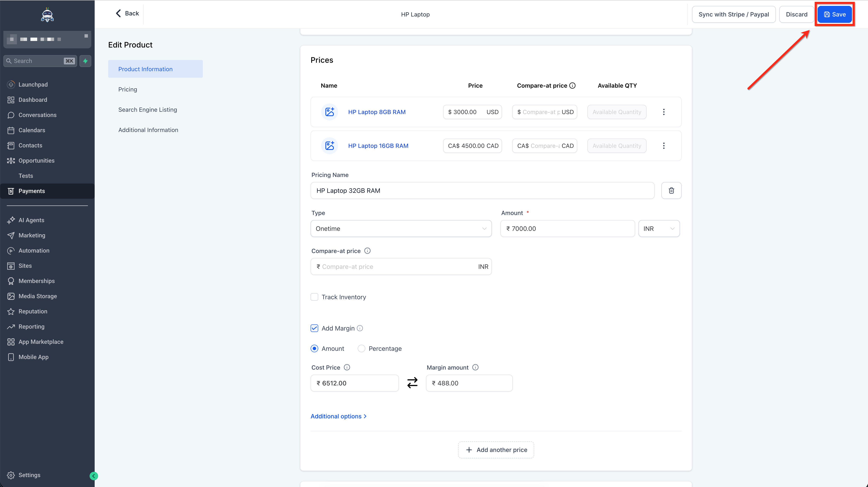
Task: Click info icon beside Compare-at price header
Action: coord(572,86)
